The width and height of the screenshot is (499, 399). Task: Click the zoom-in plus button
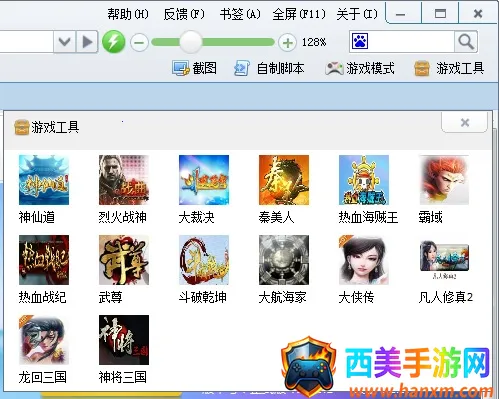(287, 43)
